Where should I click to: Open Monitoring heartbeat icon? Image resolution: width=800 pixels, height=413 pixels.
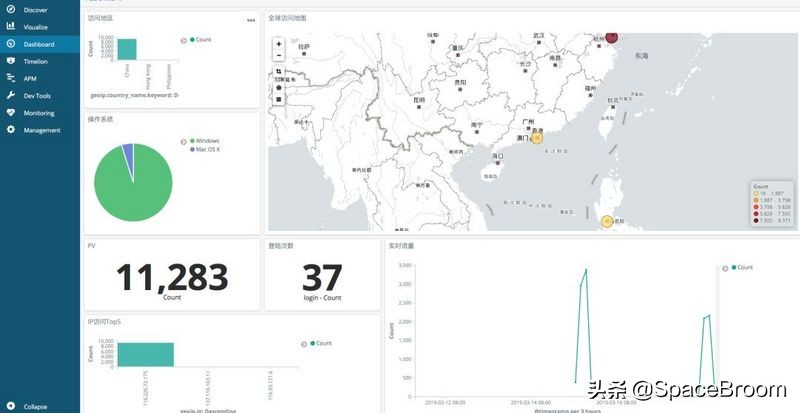(11, 113)
